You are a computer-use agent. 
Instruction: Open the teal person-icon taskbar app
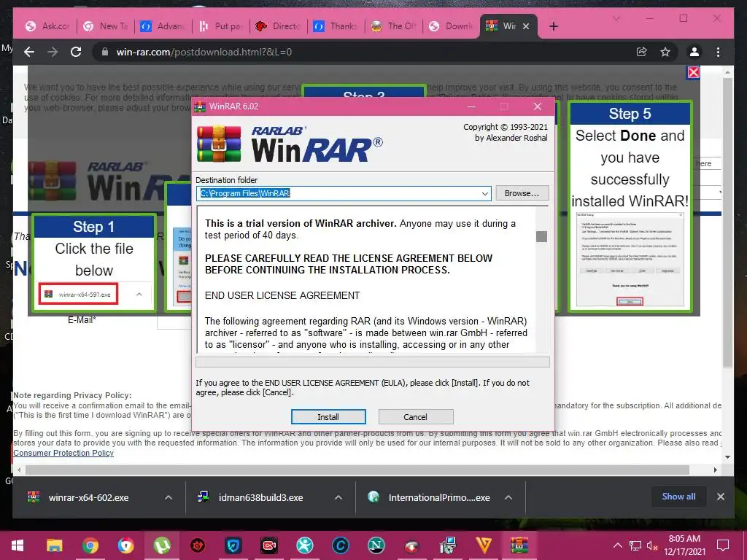coord(305,545)
